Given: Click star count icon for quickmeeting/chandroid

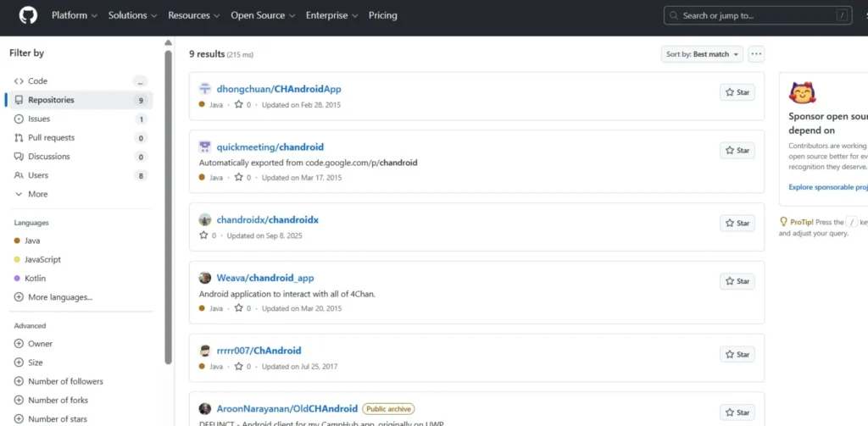Looking at the screenshot, I should [238, 177].
